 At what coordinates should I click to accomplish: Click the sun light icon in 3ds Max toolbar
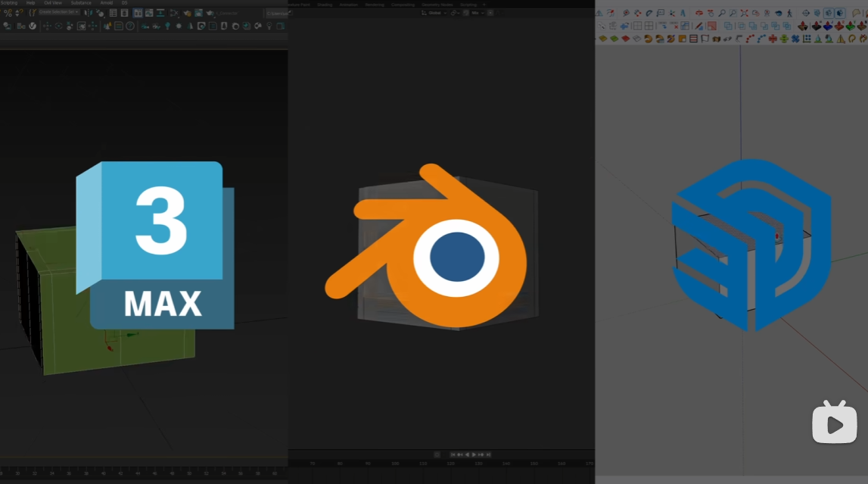point(179,26)
